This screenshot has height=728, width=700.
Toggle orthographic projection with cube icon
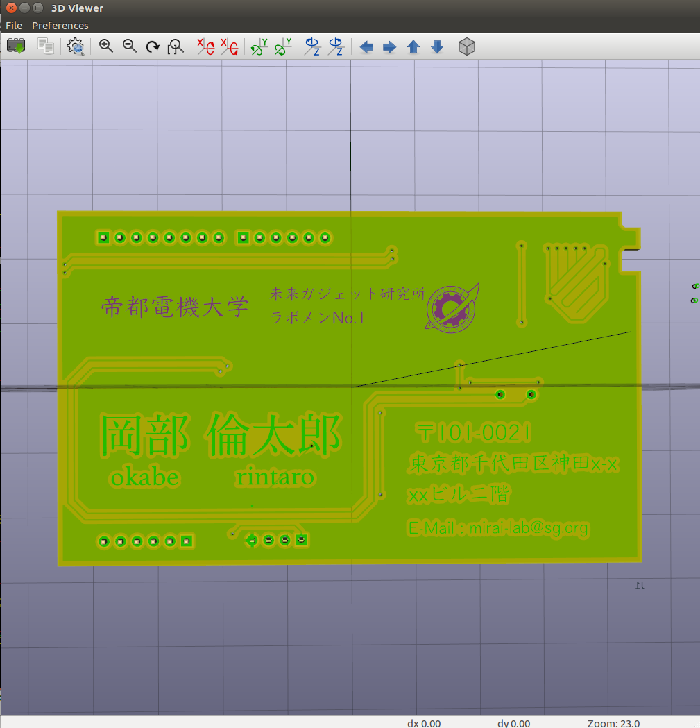click(x=466, y=46)
